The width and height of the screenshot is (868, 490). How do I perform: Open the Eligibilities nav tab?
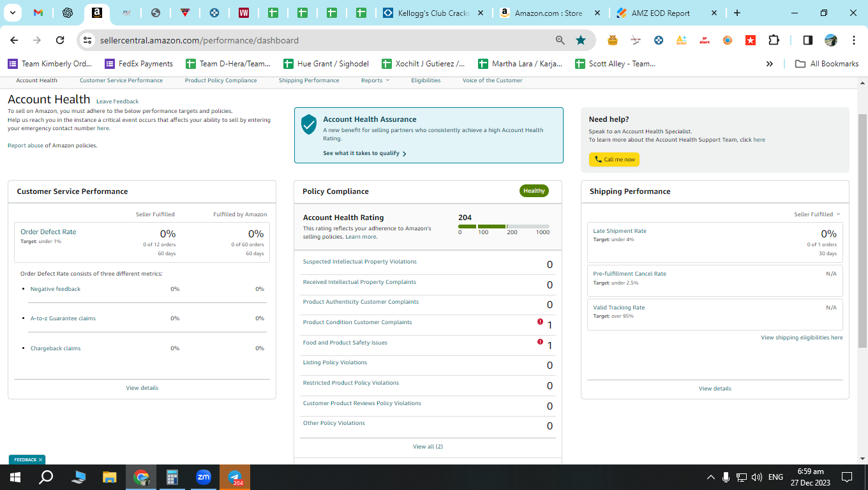click(x=426, y=80)
